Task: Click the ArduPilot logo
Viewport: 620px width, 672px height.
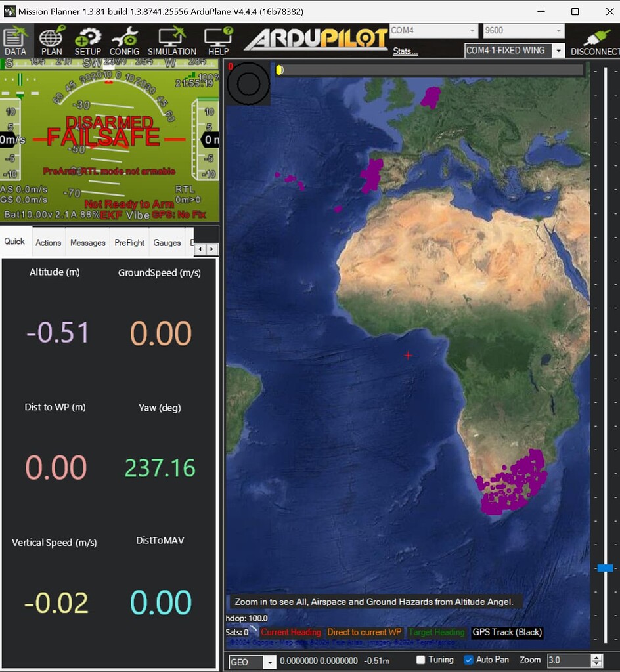Action: (316, 39)
